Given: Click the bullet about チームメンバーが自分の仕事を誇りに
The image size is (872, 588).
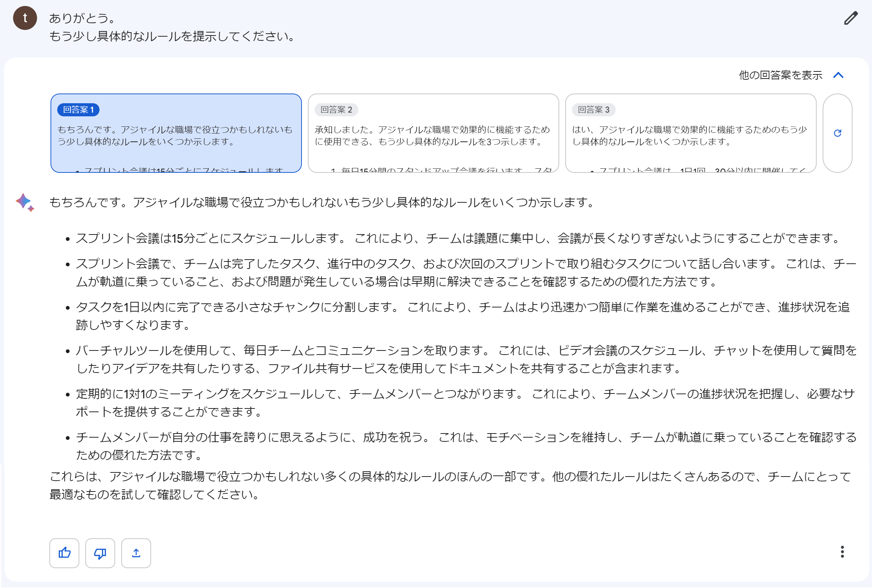Looking at the screenshot, I should (466, 446).
